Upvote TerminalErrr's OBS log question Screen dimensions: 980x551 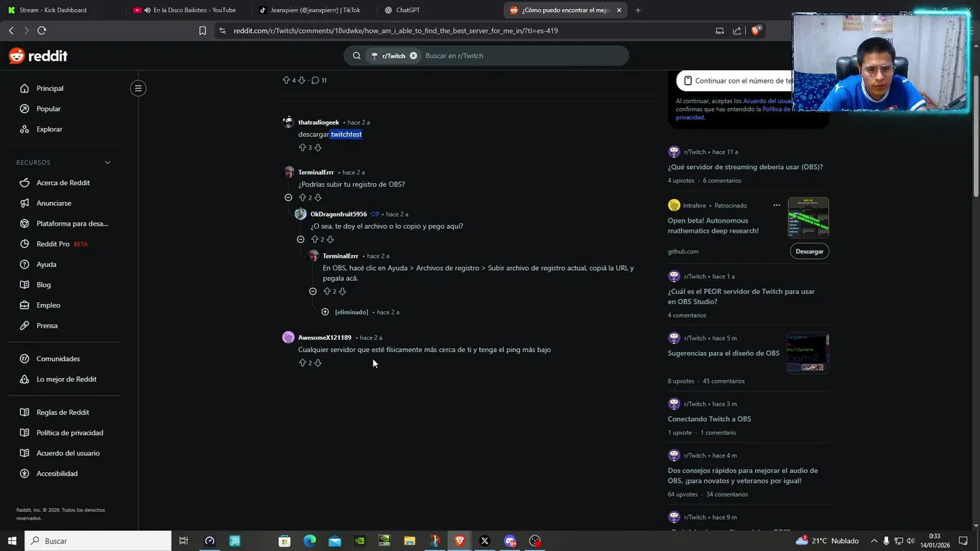tap(302, 197)
